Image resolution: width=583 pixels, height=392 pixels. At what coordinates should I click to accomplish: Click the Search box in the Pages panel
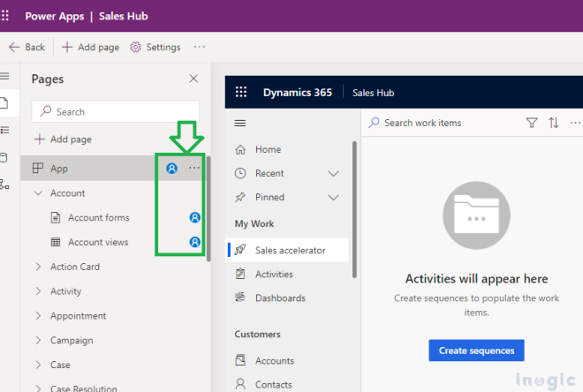[x=116, y=111]
